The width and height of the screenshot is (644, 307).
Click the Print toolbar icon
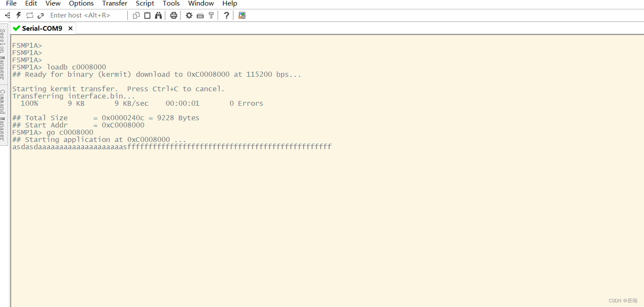point(174,15)
